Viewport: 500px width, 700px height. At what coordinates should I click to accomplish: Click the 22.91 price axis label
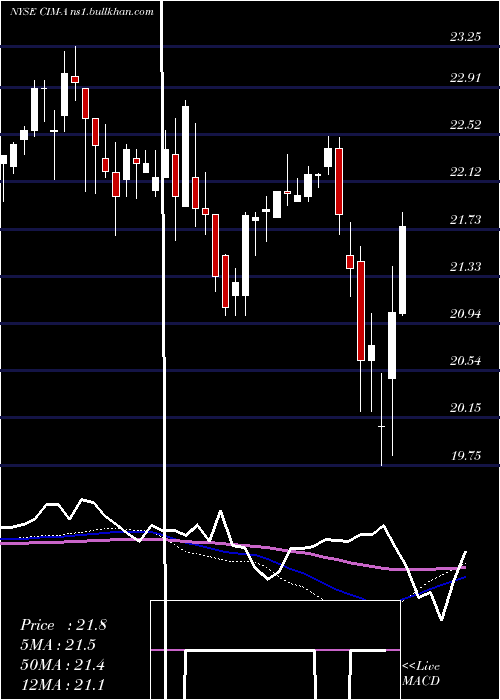(x=465, y=78)
